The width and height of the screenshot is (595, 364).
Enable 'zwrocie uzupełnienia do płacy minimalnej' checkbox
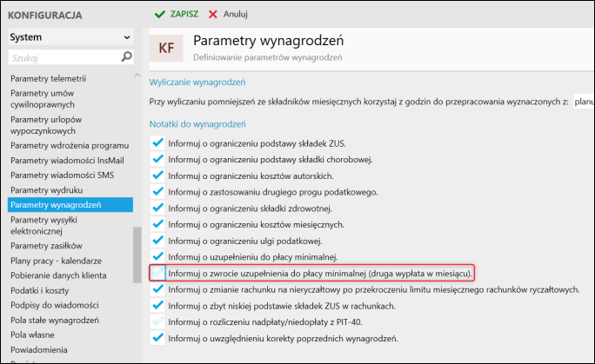157,273
